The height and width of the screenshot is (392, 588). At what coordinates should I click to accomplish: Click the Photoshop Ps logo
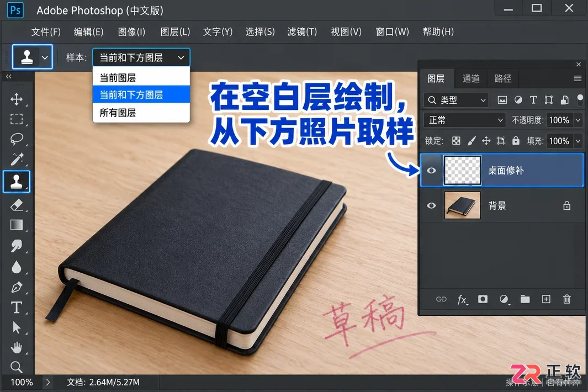point(15,10)
